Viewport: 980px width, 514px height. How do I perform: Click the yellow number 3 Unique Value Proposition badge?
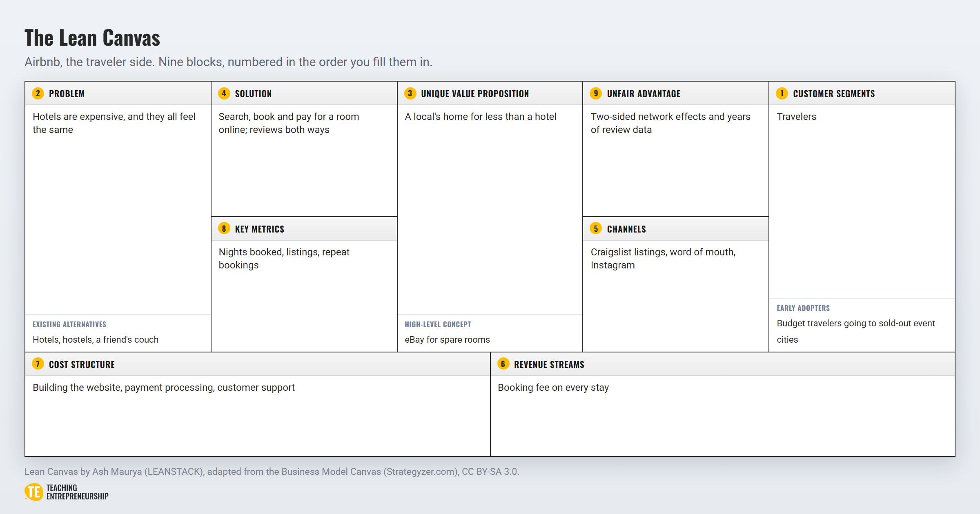(410, 93)
